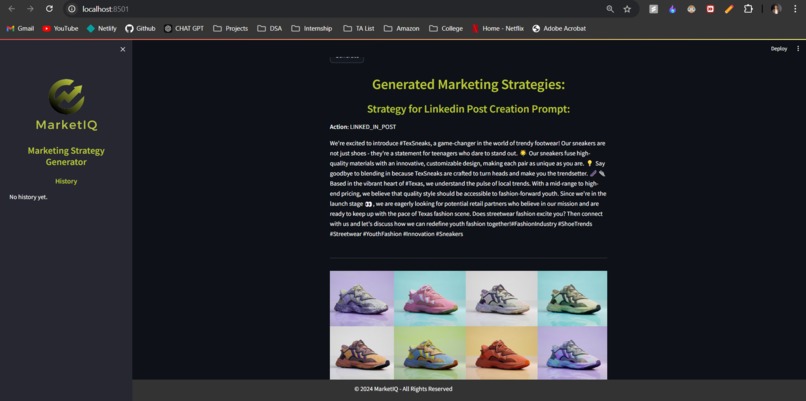Viewport: 806px width, 401px height.
Task: Open the YouTube bookmark
Action: coord(60,28)
